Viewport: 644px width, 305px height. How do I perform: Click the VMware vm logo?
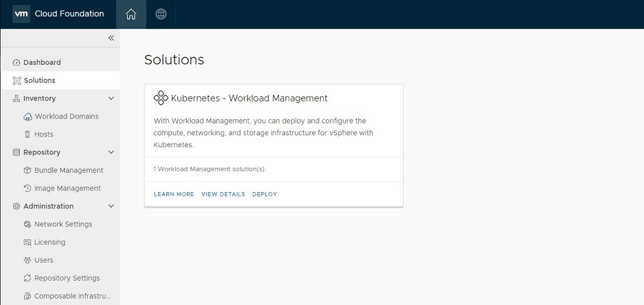(x=21, y=14)
